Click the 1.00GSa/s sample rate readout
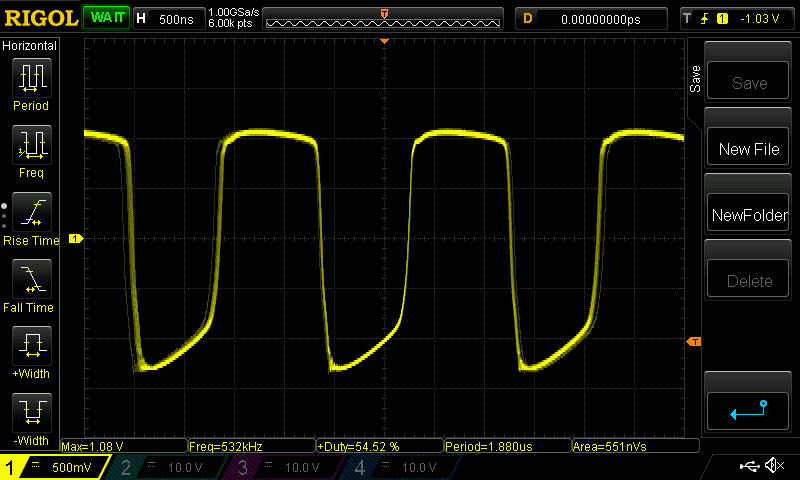This screenshot has height=480, width=800. pyautogui.click(x=233, y=12)
